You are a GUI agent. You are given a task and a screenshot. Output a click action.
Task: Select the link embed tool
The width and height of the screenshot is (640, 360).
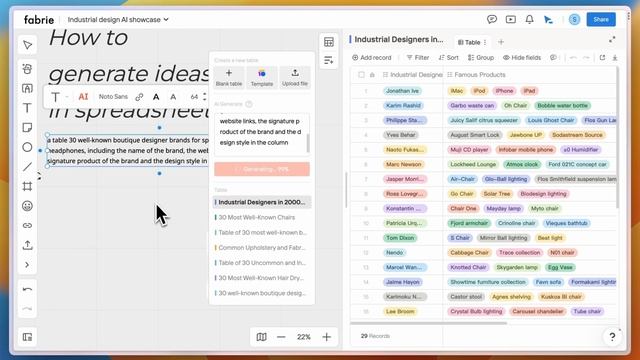tap(27, 225)
